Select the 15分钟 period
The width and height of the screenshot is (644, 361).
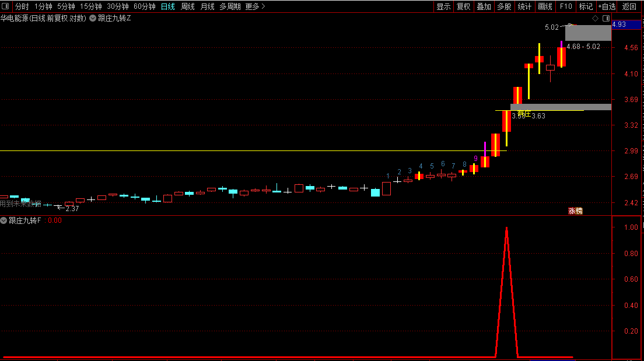[91, 6]
